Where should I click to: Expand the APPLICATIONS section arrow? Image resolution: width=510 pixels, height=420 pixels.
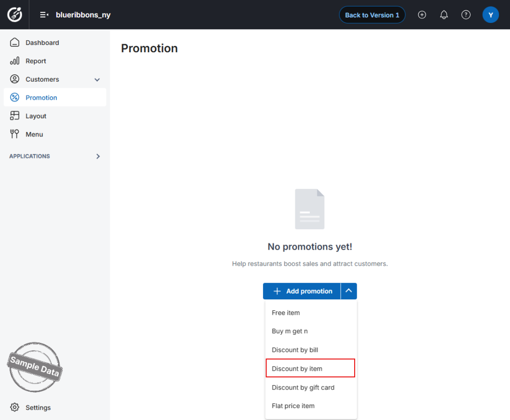click(x=98, y=156)
